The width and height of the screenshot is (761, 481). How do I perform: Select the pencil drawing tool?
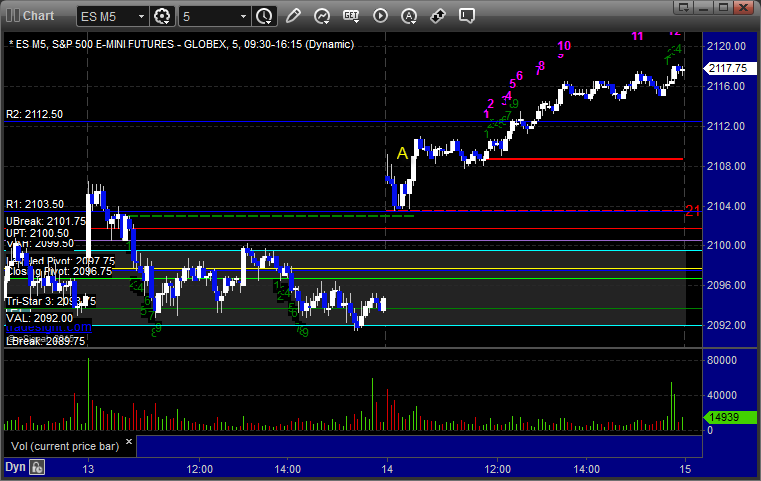293,16
